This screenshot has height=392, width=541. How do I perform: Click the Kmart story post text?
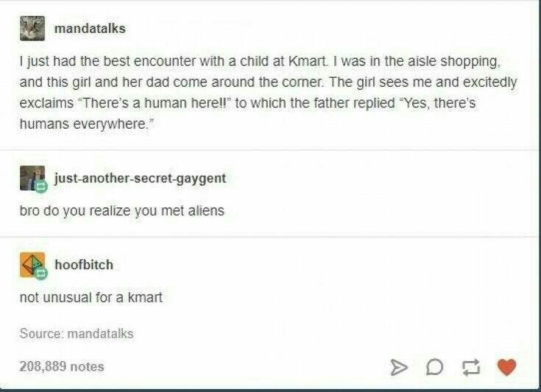(x=268, y=93)
